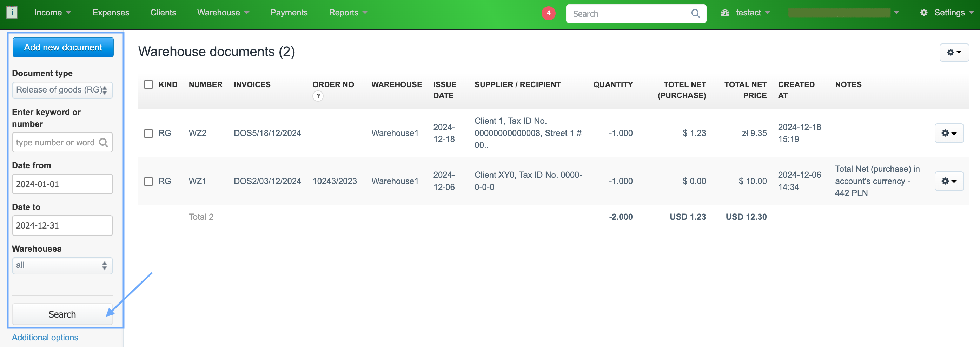Open table gear menu above the list

(x=954, y=53)
